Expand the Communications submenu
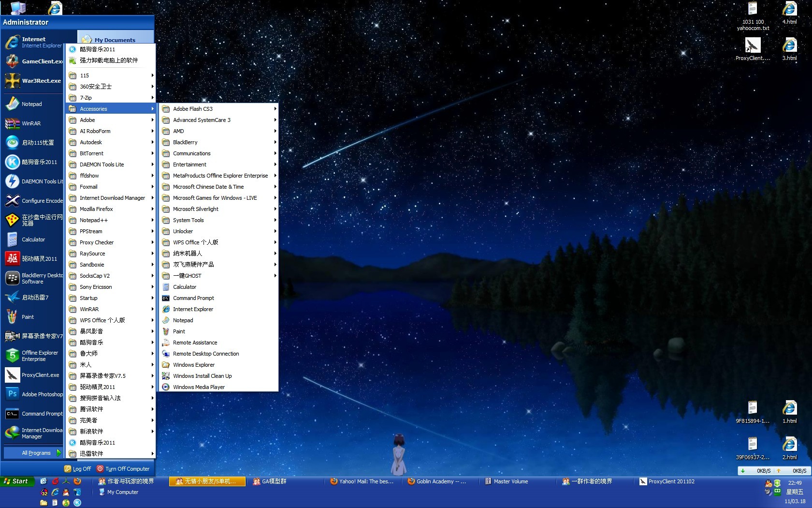This screenshot has width=812, height=508. coord(219,153)
